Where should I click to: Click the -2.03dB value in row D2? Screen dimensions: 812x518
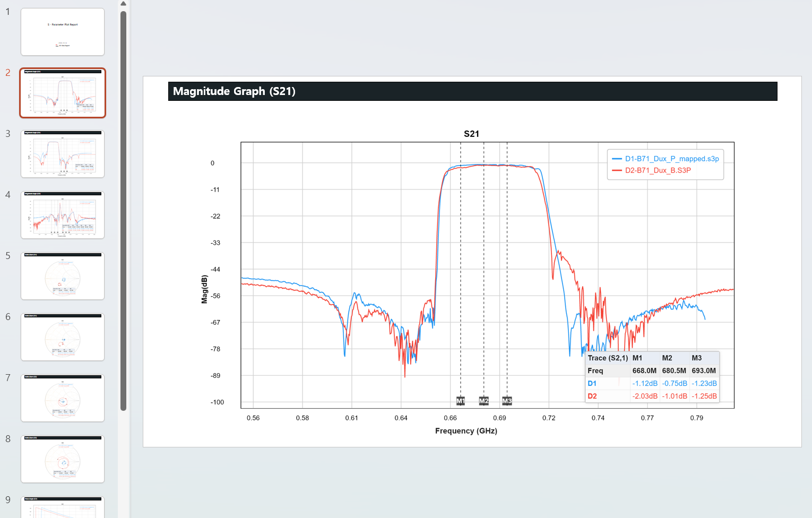click(645, 396)
